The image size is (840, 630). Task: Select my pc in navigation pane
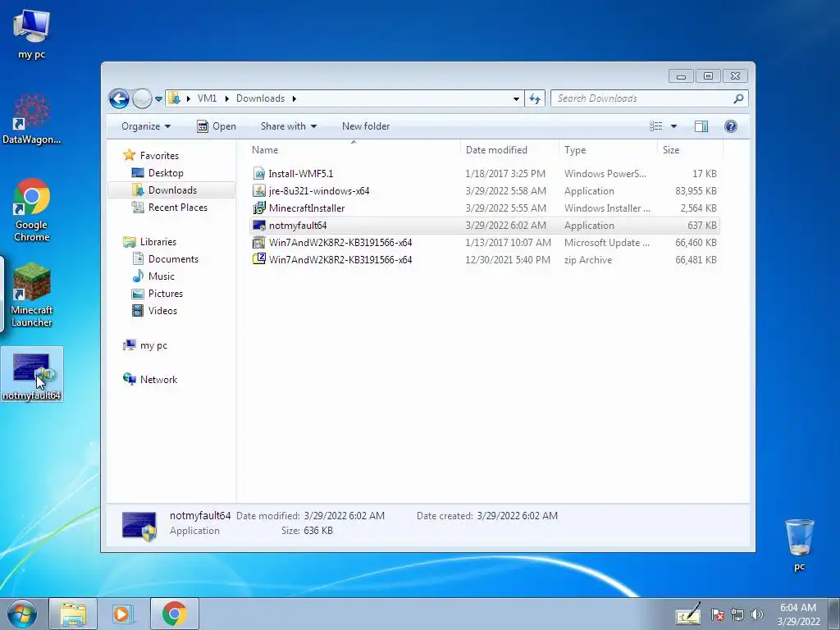click(x=153, y=345)
